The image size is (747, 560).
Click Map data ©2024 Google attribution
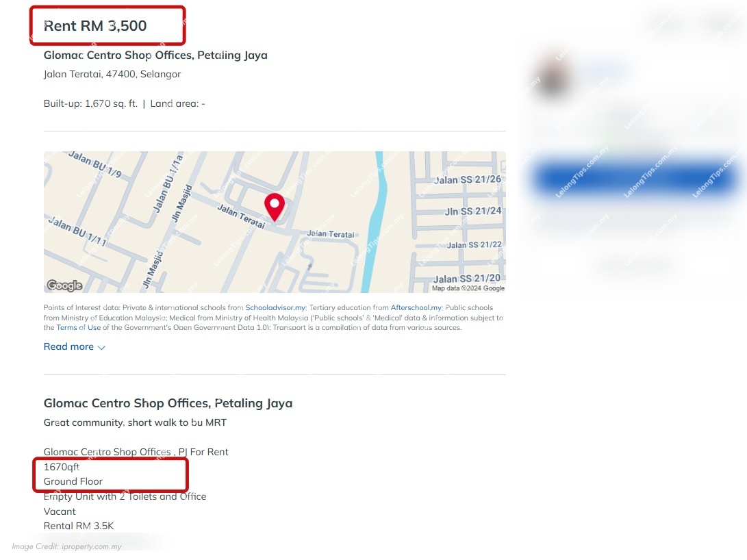[x=468, y=288]
